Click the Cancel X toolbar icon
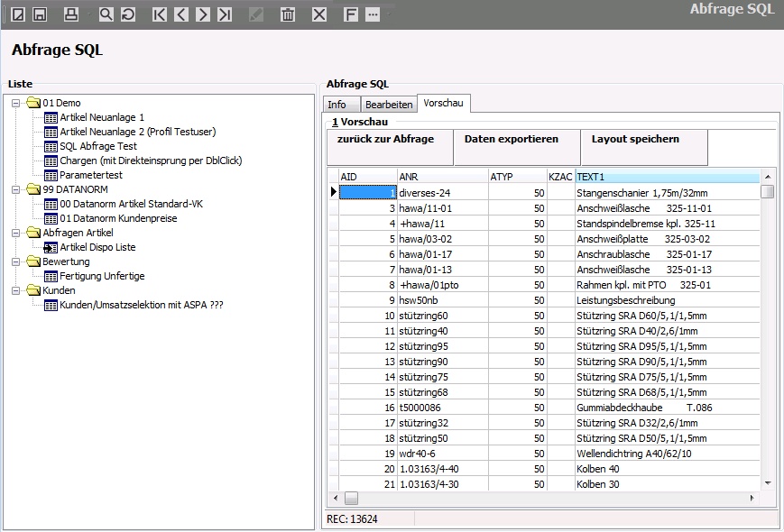Viewport: 784px width, 532px height. click(x=319, y=14)
